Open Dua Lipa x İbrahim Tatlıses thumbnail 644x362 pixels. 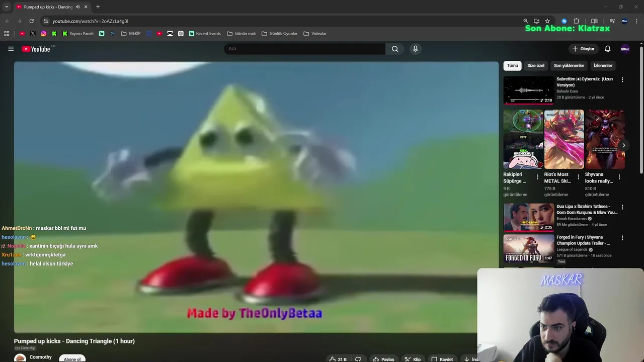[529, 217]
